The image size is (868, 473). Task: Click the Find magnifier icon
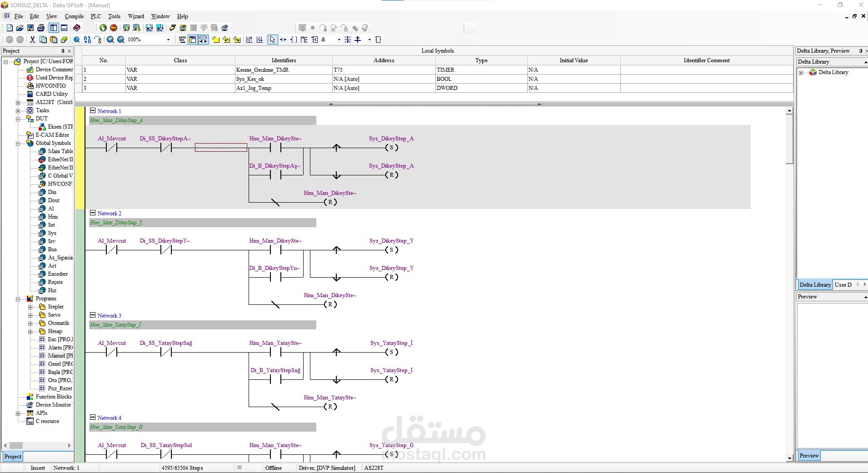pyautogui.click(x=77, y=40)
